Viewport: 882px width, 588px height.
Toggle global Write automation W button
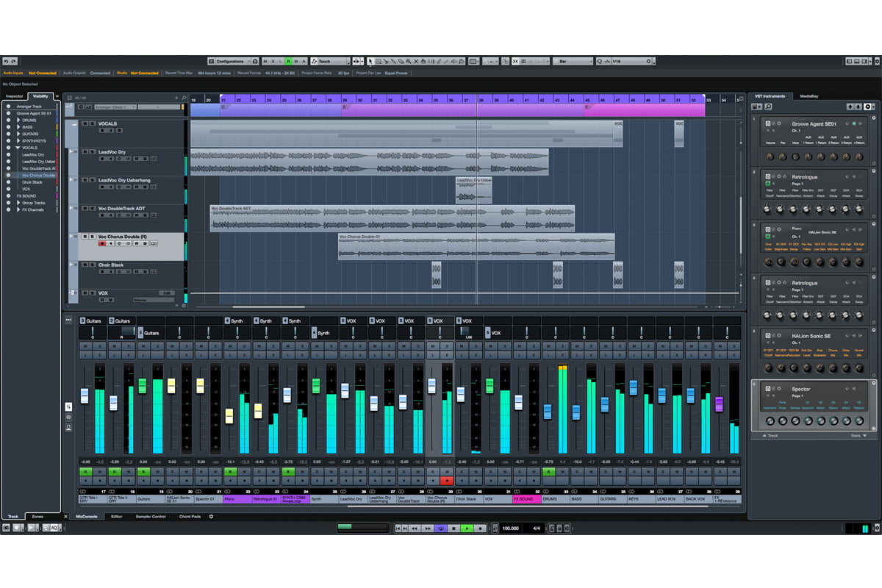point(295,61)
